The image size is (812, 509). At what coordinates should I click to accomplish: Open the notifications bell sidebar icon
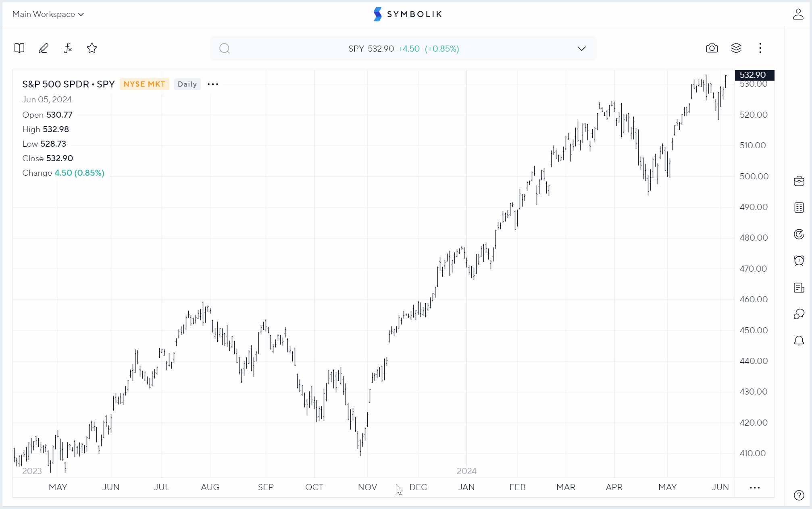tap(799, 341)
